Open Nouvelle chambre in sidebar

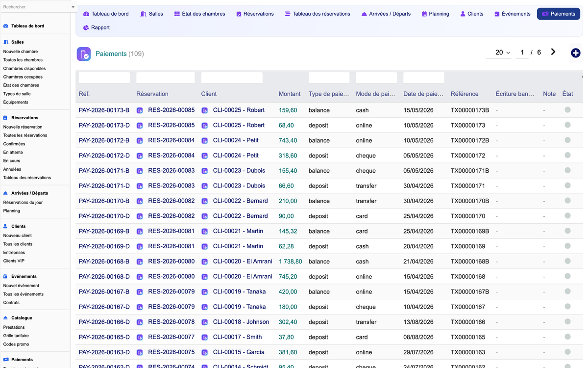21,52
